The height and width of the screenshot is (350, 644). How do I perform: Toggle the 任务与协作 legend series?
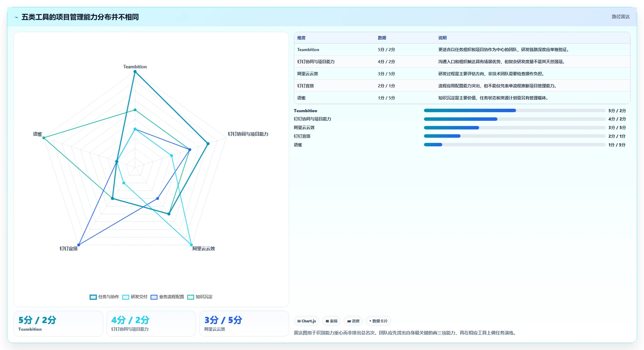[x=104, y=297]
